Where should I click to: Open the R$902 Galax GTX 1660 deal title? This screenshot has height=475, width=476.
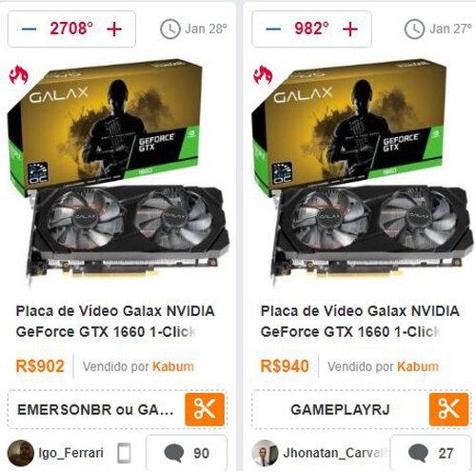coord(115,321)
